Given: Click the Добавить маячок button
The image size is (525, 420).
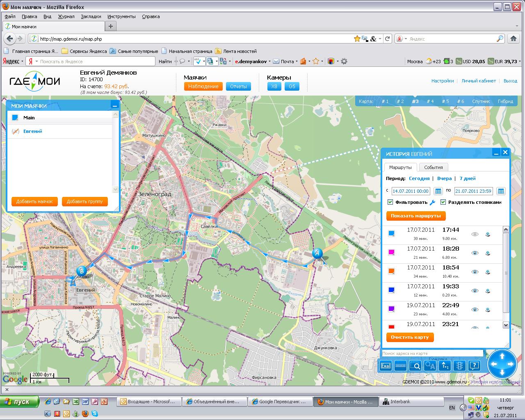Looking at the screenshot, I should [x=34, y=201].
